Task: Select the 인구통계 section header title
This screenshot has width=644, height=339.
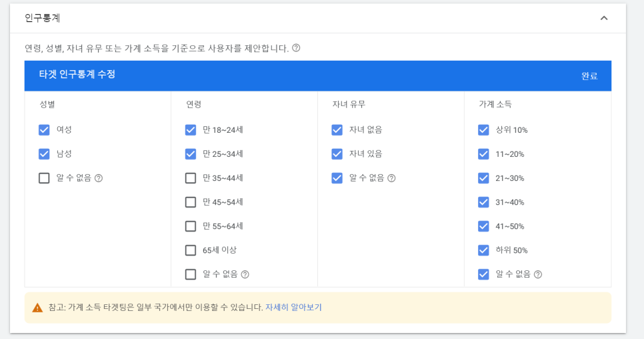Action: (42, 18)
